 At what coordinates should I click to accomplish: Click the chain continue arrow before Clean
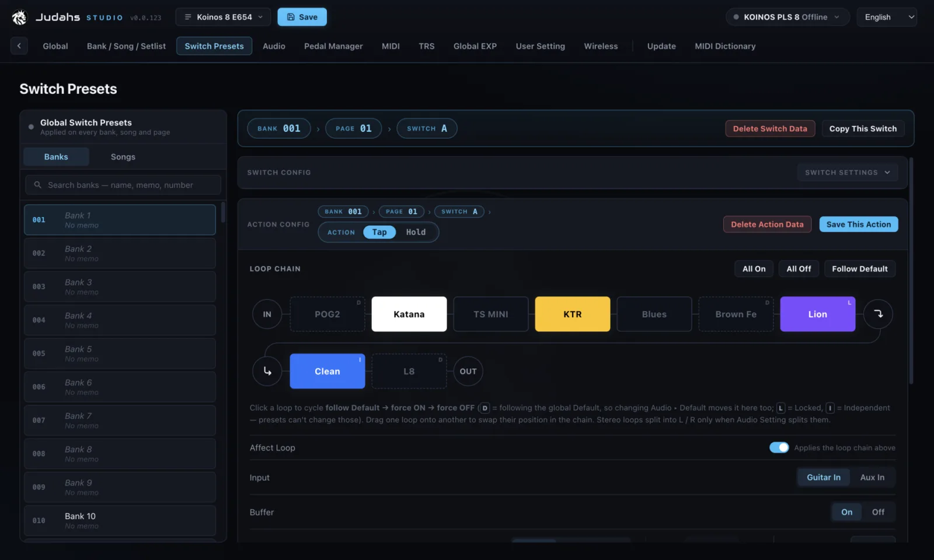[267, 371]
